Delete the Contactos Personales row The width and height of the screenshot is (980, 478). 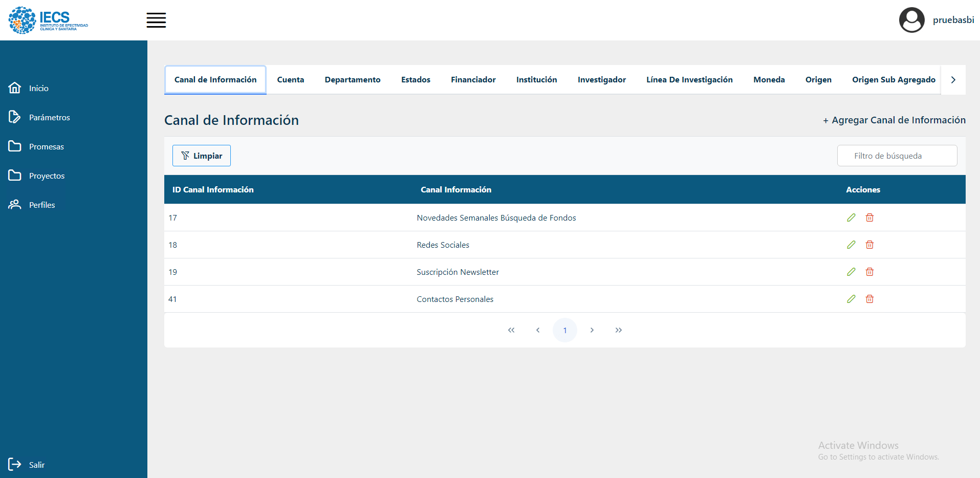[x=869, y=299]
